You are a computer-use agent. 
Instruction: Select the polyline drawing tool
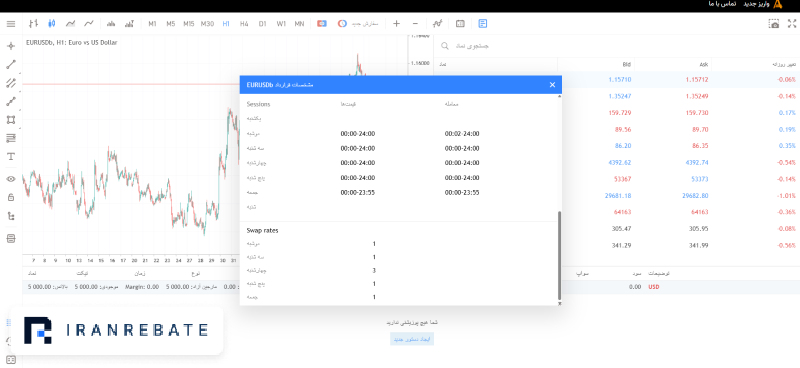click(11, 102)
